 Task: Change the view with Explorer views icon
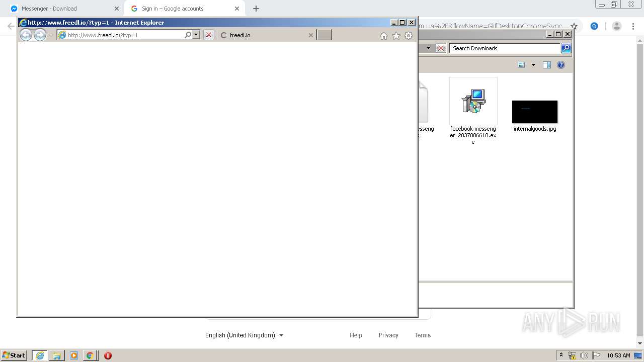tap(521, 65)
